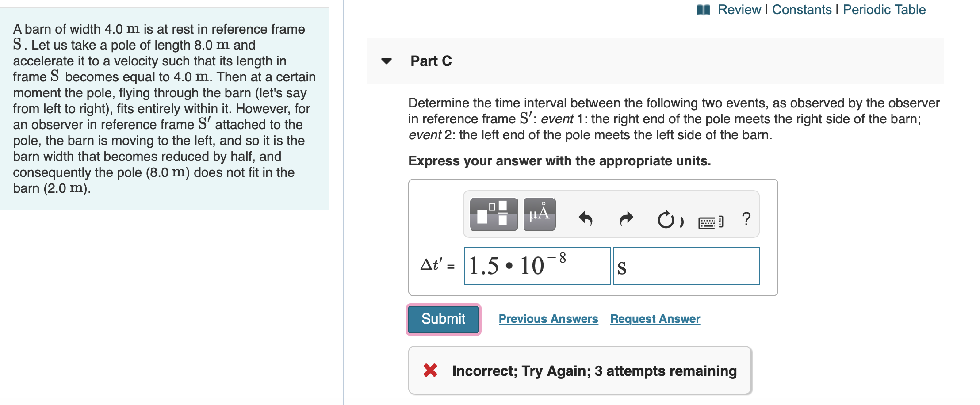Click the red X incorrect indicator
This screenshot has width=980, height=405.
coord(430,371)
